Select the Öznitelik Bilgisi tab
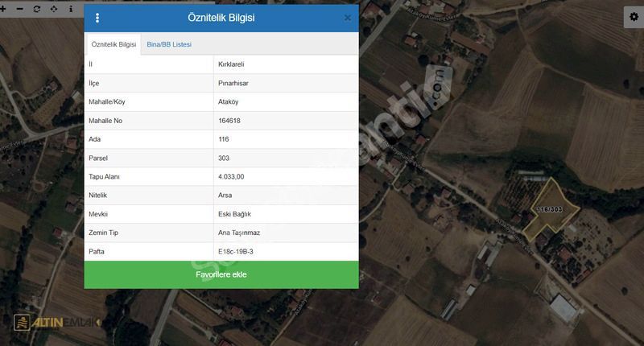 [x=114, y=44]
